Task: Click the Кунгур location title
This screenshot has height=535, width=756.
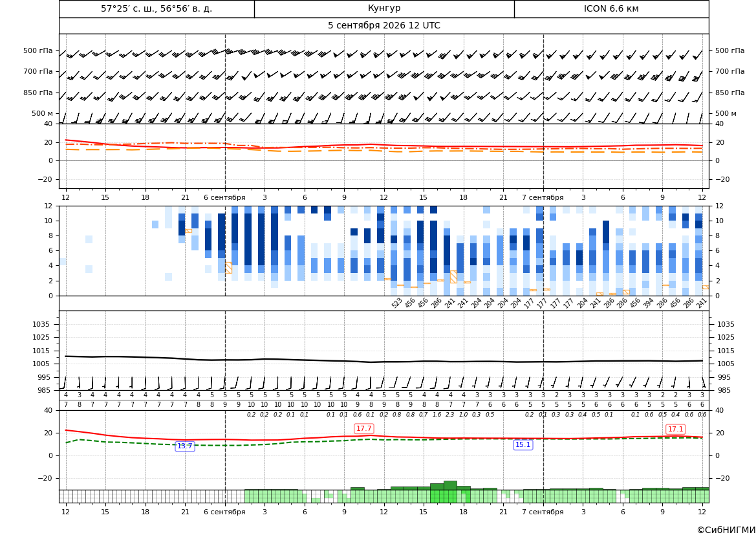Action: click(383, 8)
